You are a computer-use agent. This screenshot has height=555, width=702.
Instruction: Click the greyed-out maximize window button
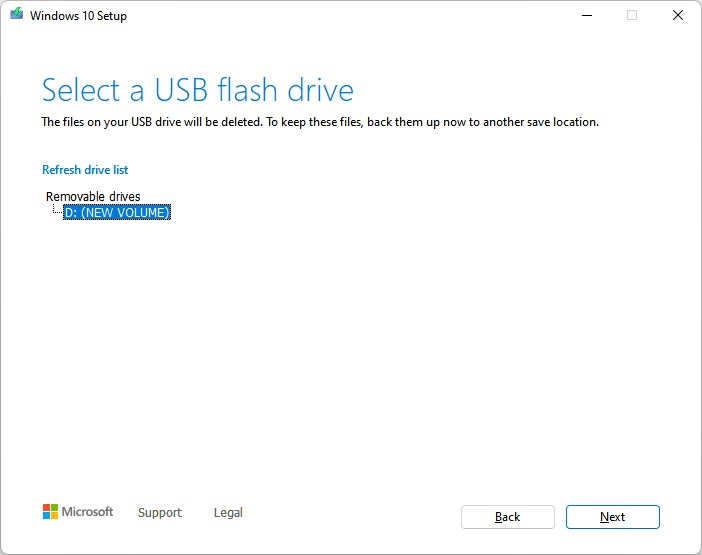[x=632, y=15]
